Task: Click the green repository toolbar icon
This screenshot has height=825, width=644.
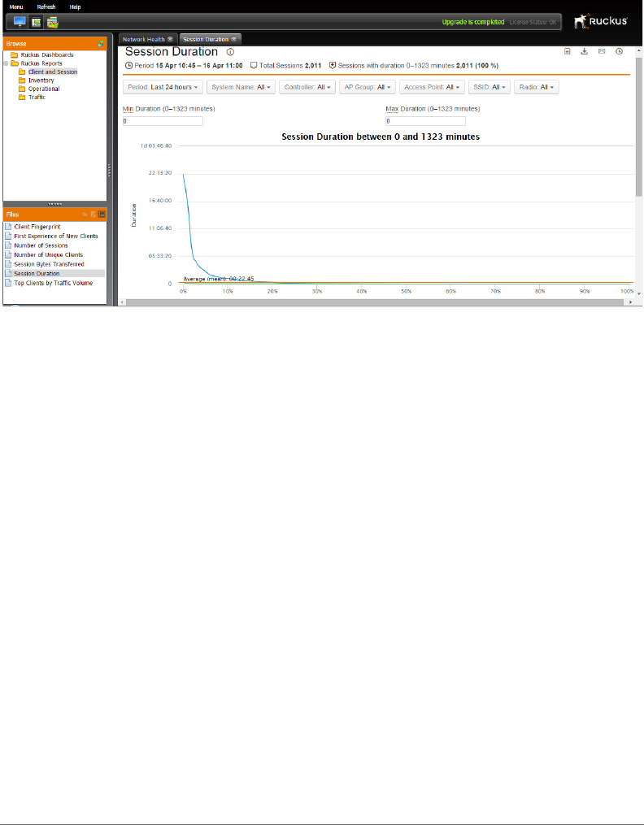Action: pyautogui.click(x=36, y=22)
